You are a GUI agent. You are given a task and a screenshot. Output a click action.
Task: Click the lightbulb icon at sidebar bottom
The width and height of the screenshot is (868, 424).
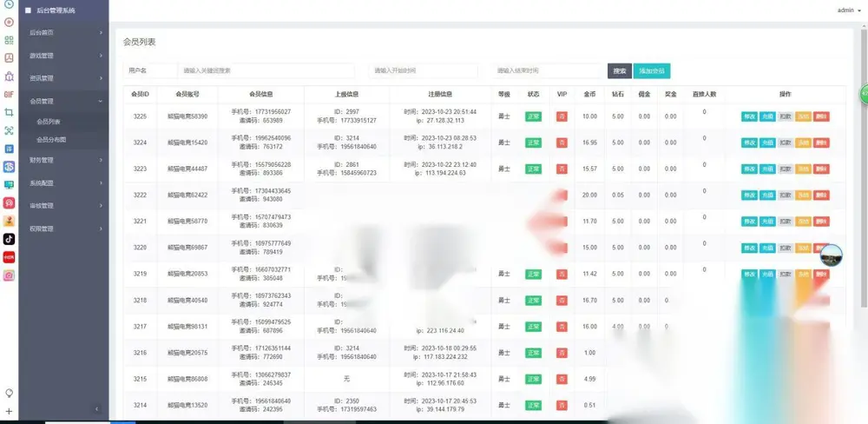tap(9, 393)
